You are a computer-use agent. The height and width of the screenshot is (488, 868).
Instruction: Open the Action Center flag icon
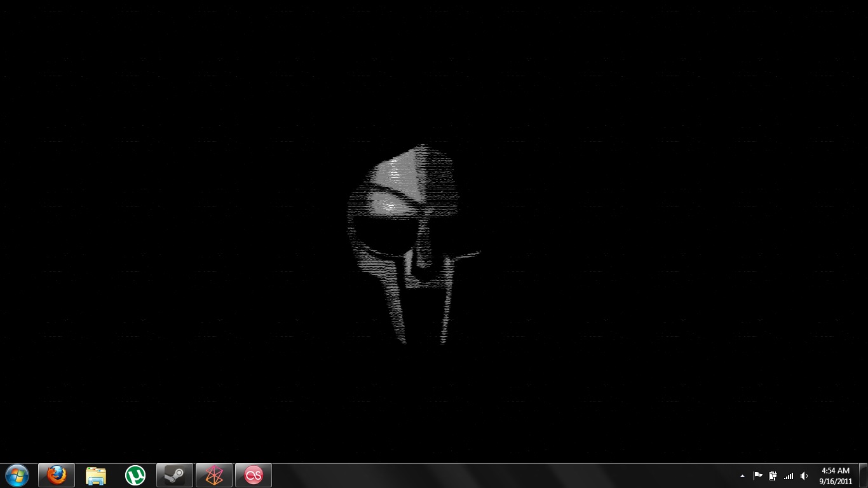pos(757,476)
